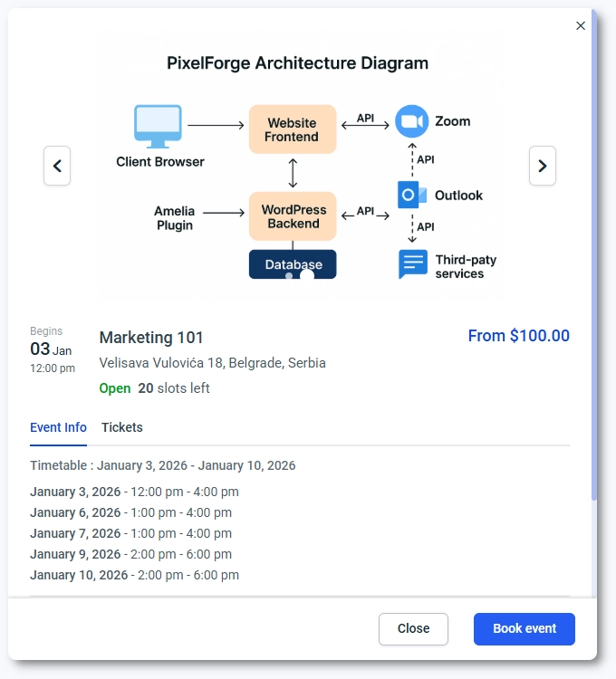Click the Close button at bottom

coord(413,629)
